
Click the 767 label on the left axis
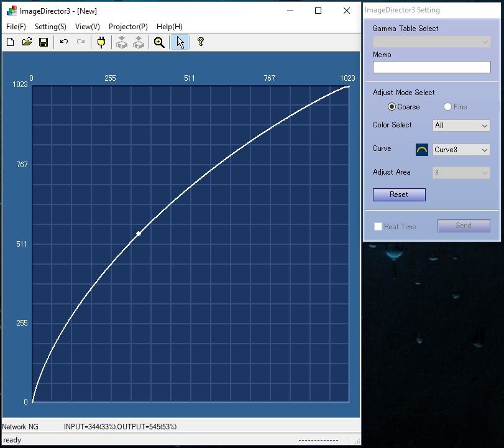[22, 165]
